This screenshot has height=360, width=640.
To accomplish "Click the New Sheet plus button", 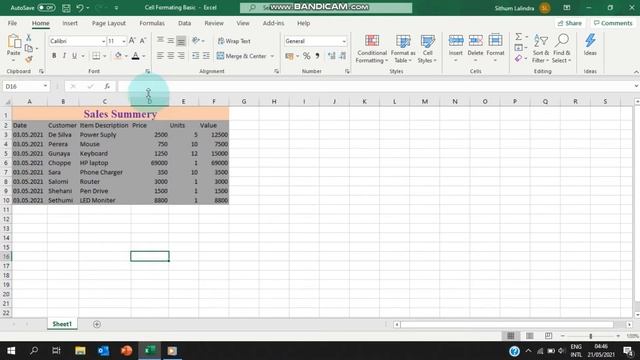I will pyautogui.click(x=97, y=324).
